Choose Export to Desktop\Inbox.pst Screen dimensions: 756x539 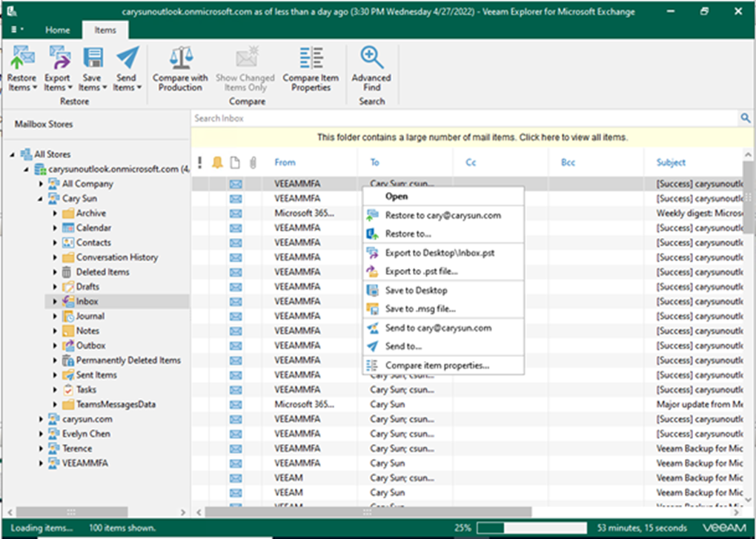(443, 253)
